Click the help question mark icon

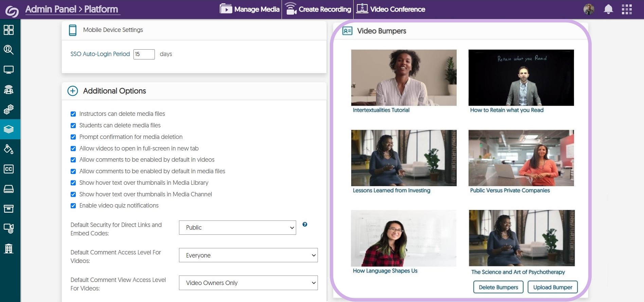[305, 224]
